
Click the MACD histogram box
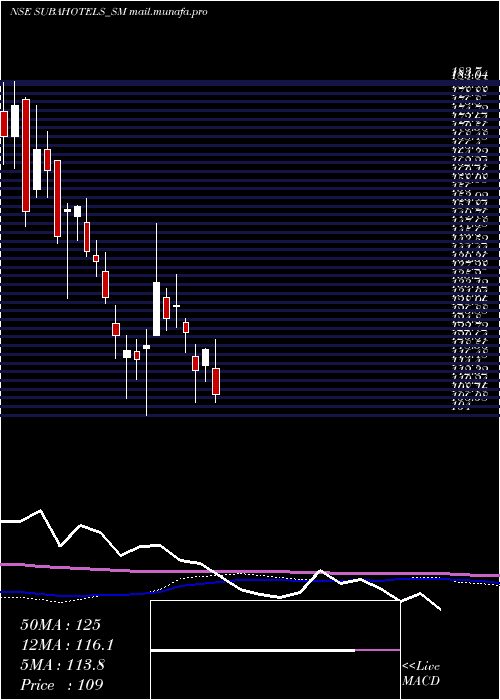click(x=275, y=650)
